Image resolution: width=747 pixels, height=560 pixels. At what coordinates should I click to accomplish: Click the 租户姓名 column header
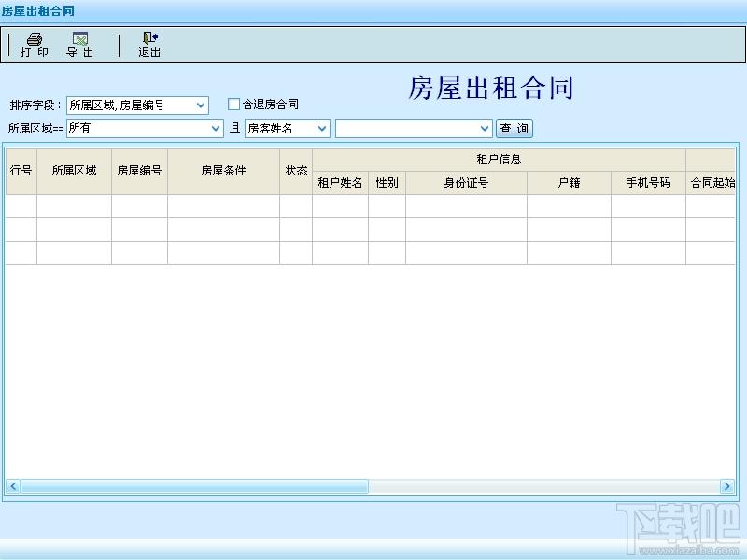point(340,183)
